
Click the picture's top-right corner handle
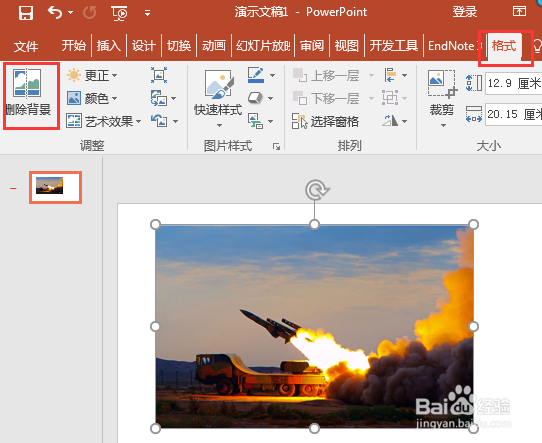click(473, 225)
